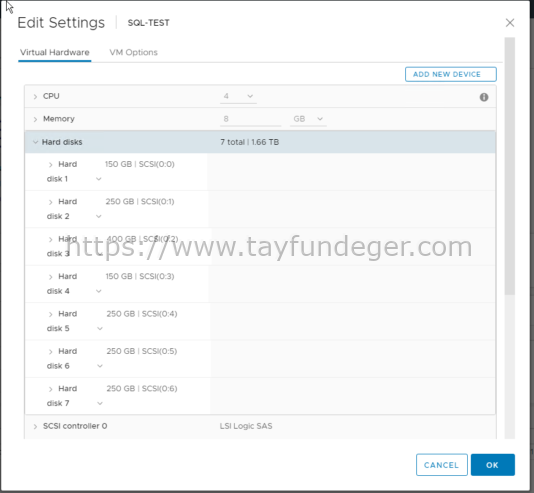
Task: Click the ADD NEW DEVICE button
Action: click(451, 74)
